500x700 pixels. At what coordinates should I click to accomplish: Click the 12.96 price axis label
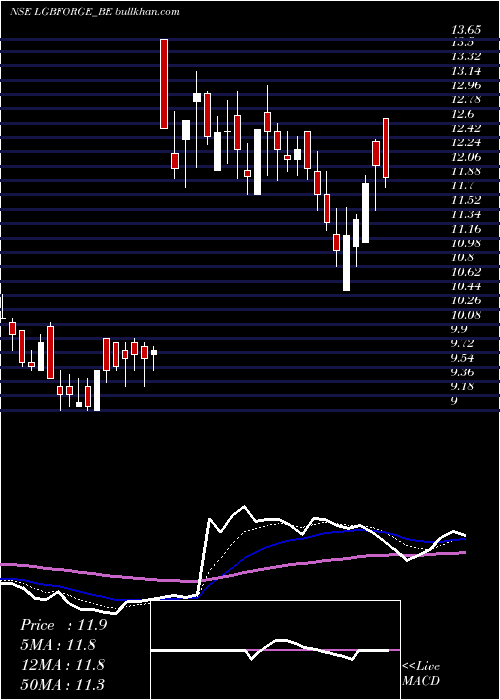pos(466,85)
